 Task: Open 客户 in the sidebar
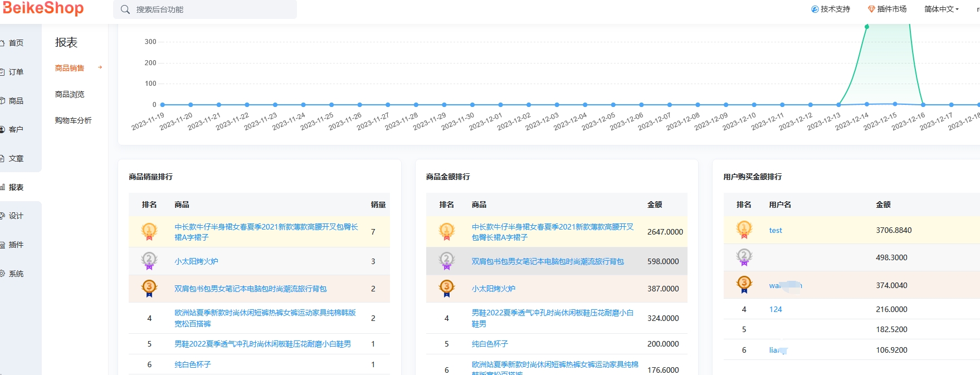click(16, 129)
